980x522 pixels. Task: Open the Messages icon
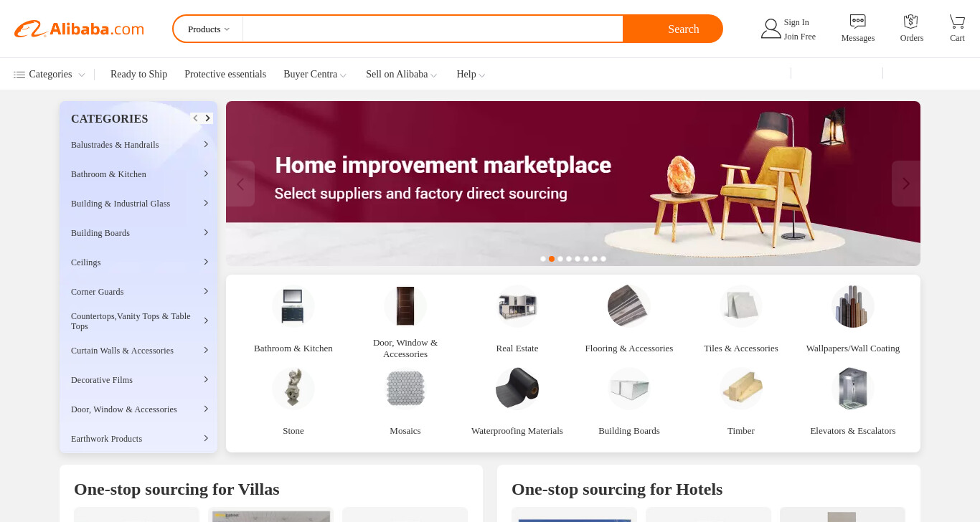pyautogui.click(x=857, y=22)
